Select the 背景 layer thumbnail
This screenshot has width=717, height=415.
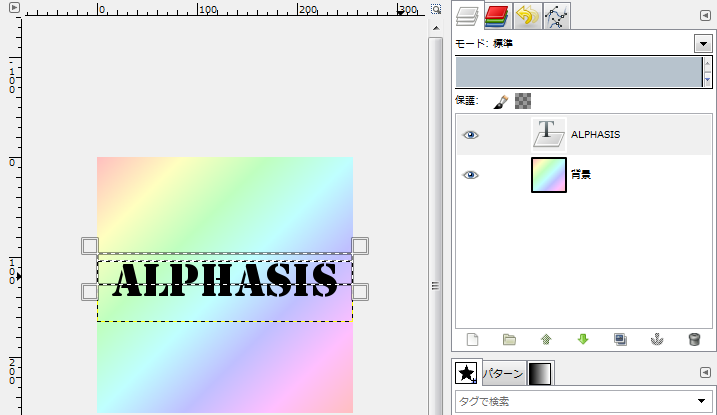pos(549,175)
